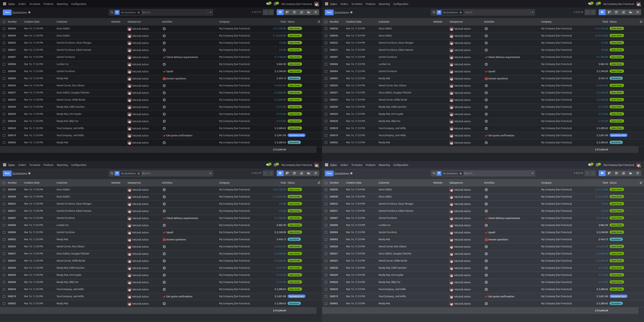This screenshot has width=644, height=322.
Task: Expand the search options dropdown in top-left window
Action: tap(210, 12)
